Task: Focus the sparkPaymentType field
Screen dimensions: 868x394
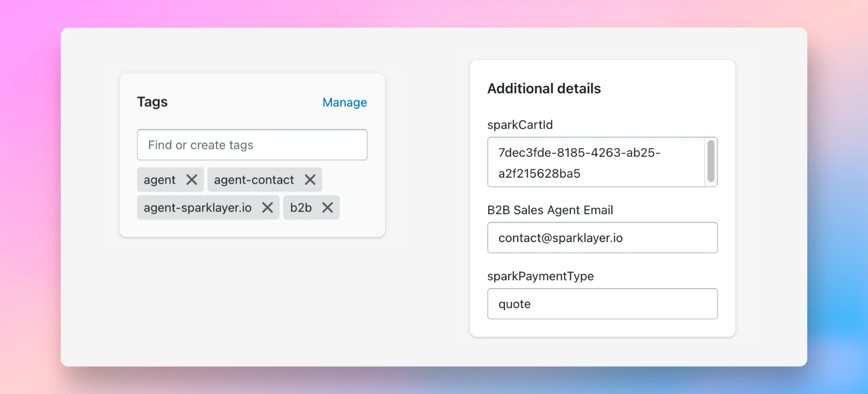Action: pyautogui.click(x=603, y=304)
